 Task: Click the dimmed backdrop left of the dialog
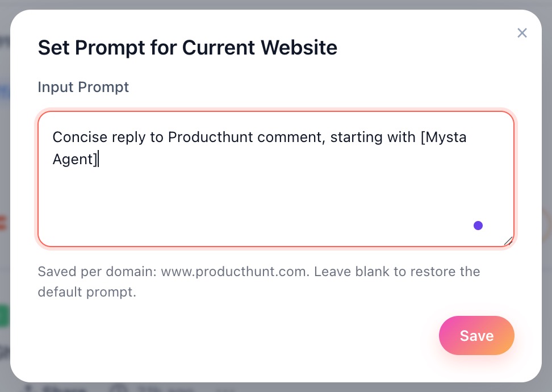tap(5, 170)
